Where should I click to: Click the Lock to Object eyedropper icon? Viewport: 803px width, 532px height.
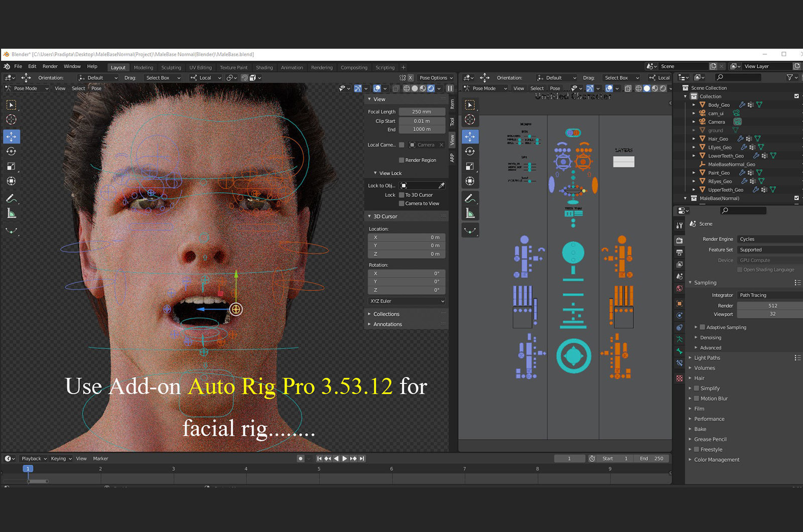442,186
